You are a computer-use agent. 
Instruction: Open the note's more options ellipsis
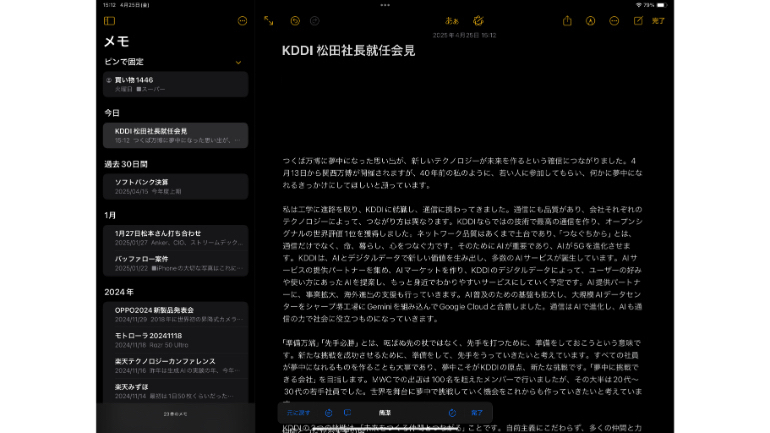point(614,21)
